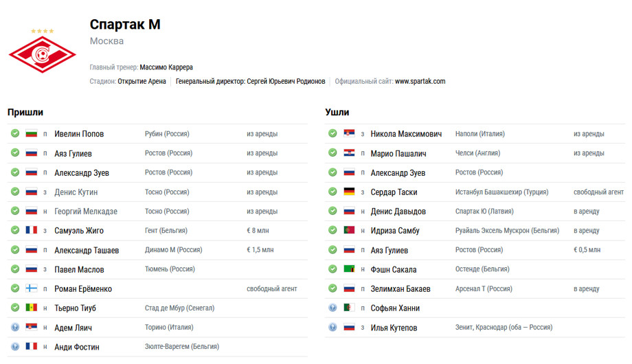This screenshot has height=364, width=632.
Task: Open player Илья Кутепов profile
Action: (x=394, y=328)
